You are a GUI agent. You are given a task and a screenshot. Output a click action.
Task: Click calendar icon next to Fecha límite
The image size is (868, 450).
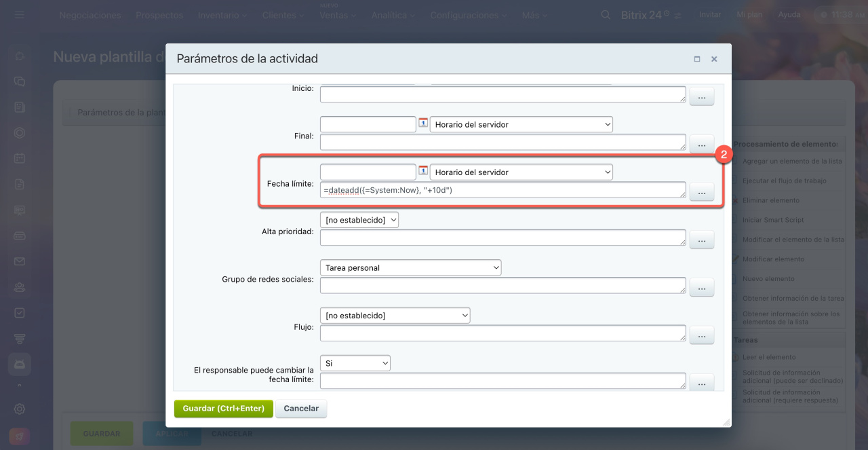point(423,171)
